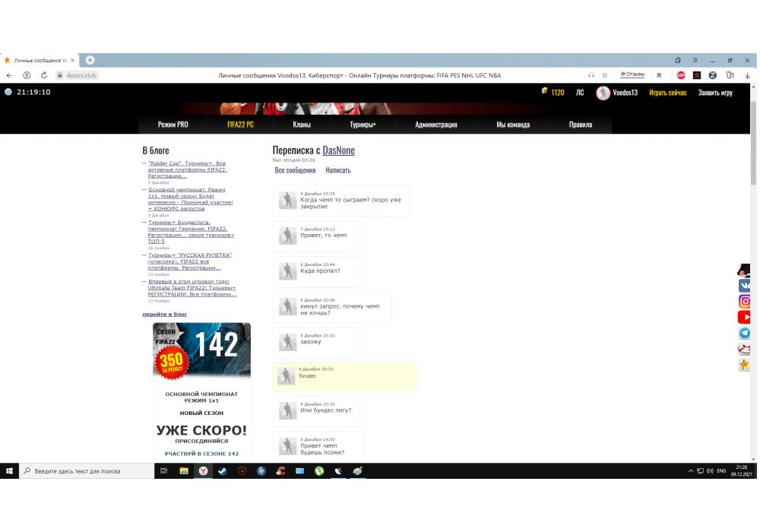Click перейти в блог link
The image size is (760, 532).
tap(164, 314)
